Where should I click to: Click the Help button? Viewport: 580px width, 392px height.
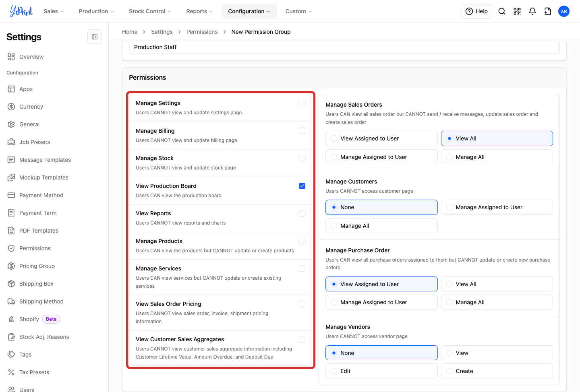click(476, 11)
